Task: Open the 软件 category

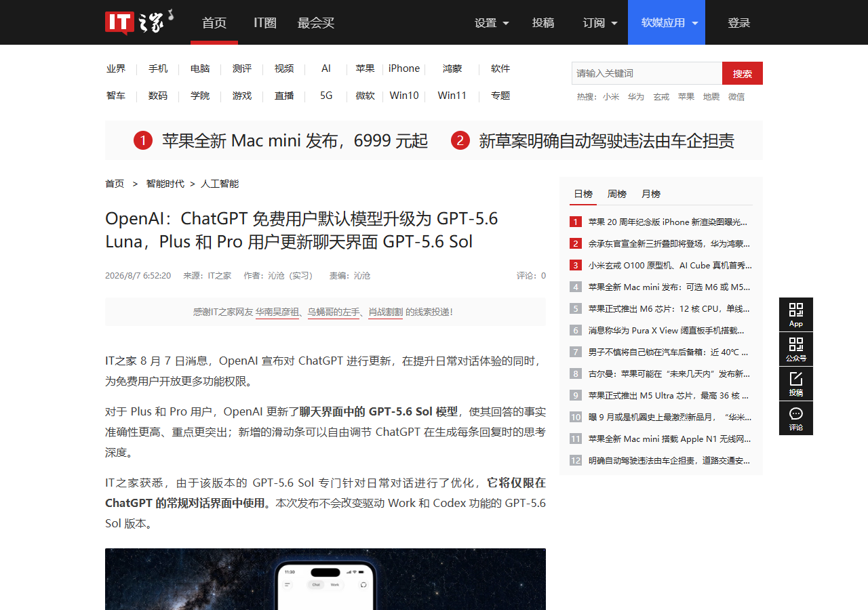Action: point(500,68)
